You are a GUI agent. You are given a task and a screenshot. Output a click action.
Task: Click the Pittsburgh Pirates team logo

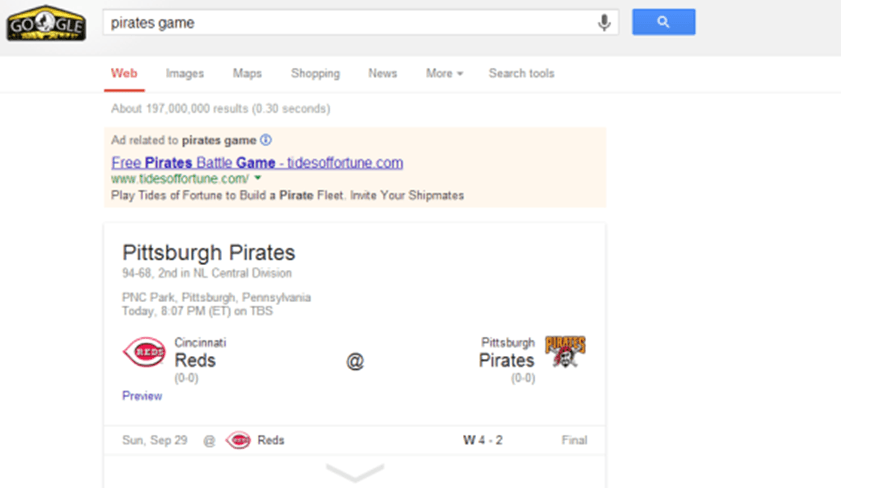click(x=565, y=352)
